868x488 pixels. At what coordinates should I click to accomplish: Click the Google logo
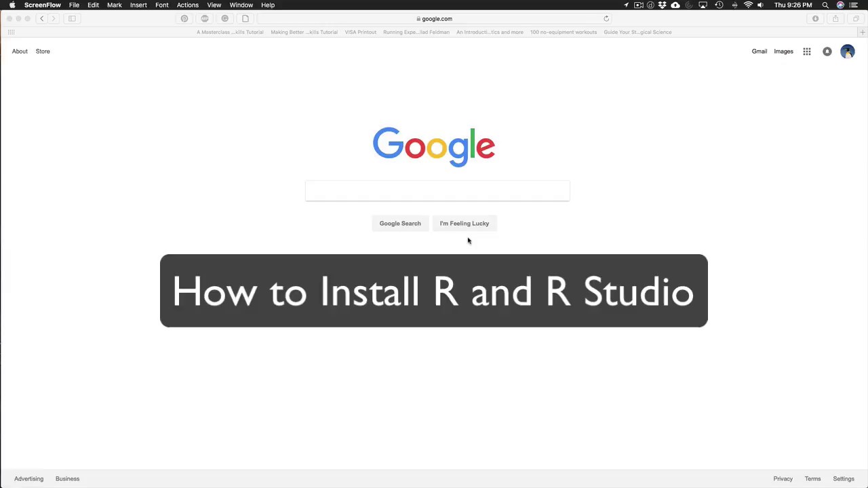[x=434, y=146]
